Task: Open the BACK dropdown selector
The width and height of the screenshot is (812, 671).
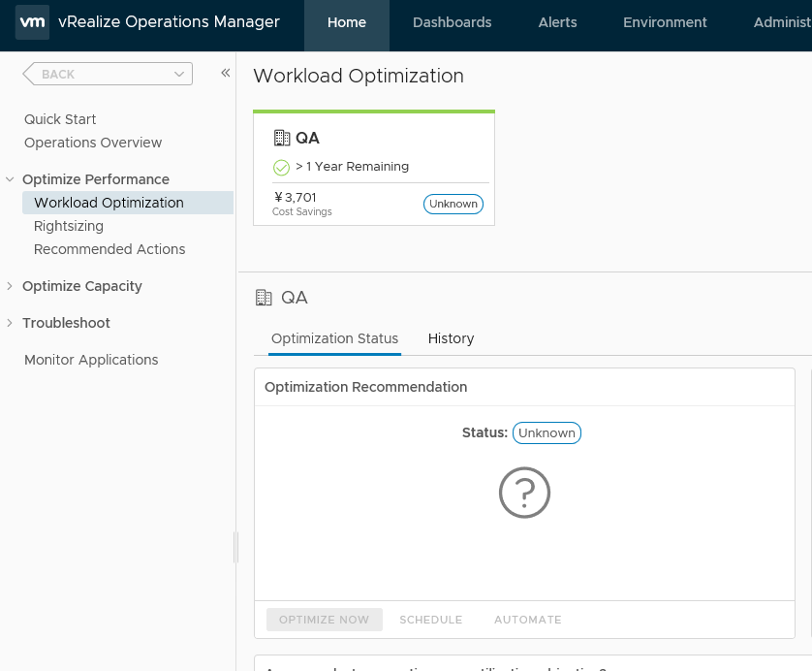Action: pyautogui.click(x=108, y=74)
